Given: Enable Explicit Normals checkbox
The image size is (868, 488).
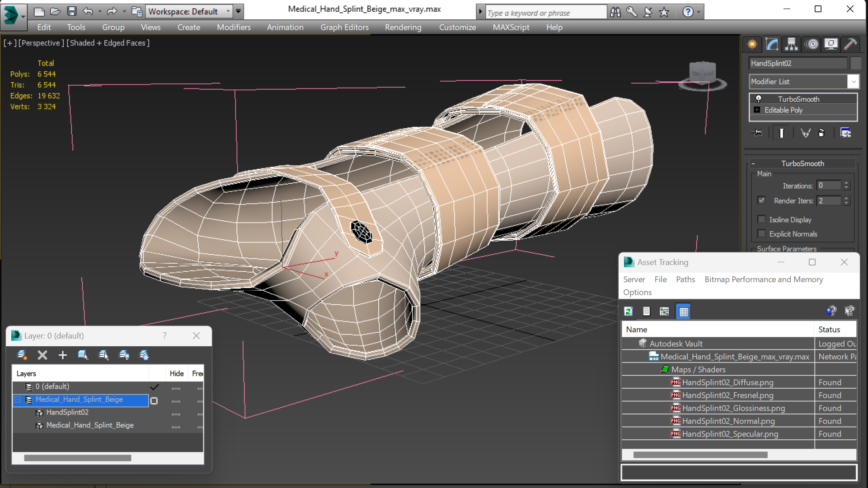Looking at the screenshot, I should click(762, 233).
